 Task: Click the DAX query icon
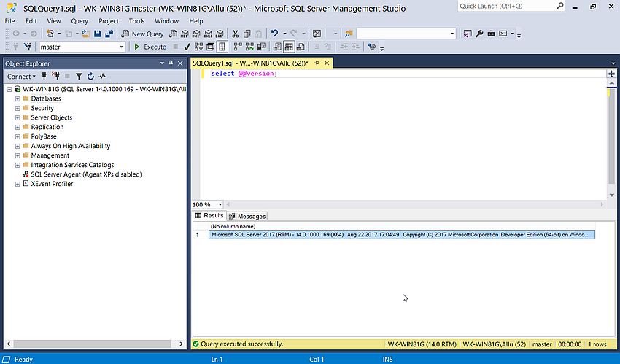[x=220, y=34]
